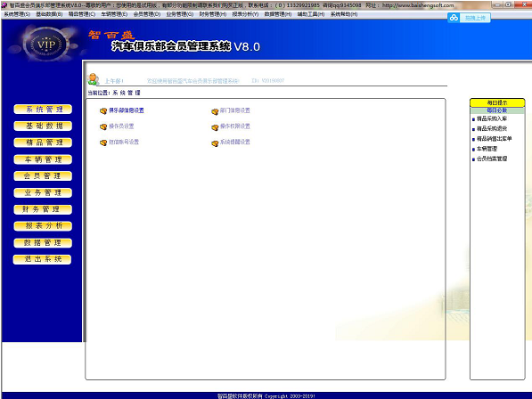Screen dimensions: 532x399
Task: Open 操作员设置 link
Action: click(x=121, y=126)
